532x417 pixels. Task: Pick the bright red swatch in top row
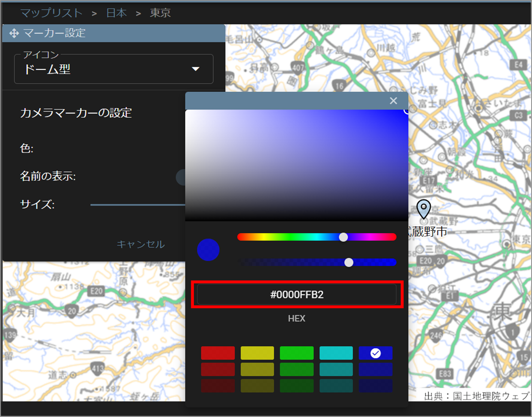click(x=218, y=353)
